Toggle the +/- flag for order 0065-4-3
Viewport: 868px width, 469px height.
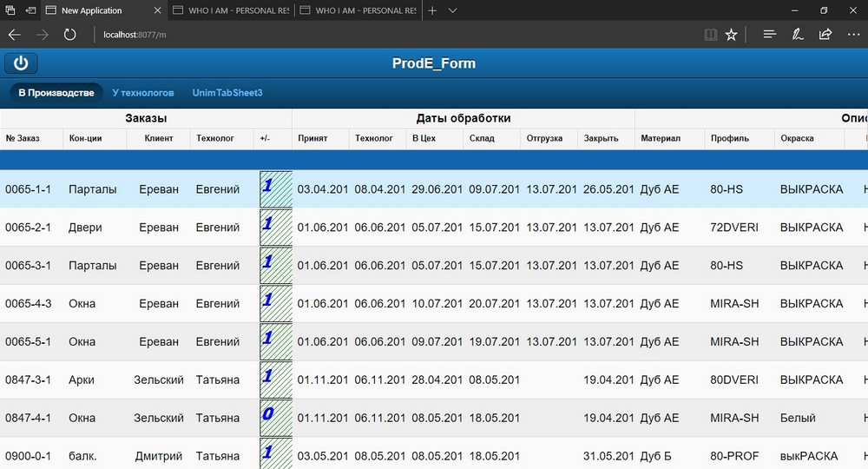(275, 304)
